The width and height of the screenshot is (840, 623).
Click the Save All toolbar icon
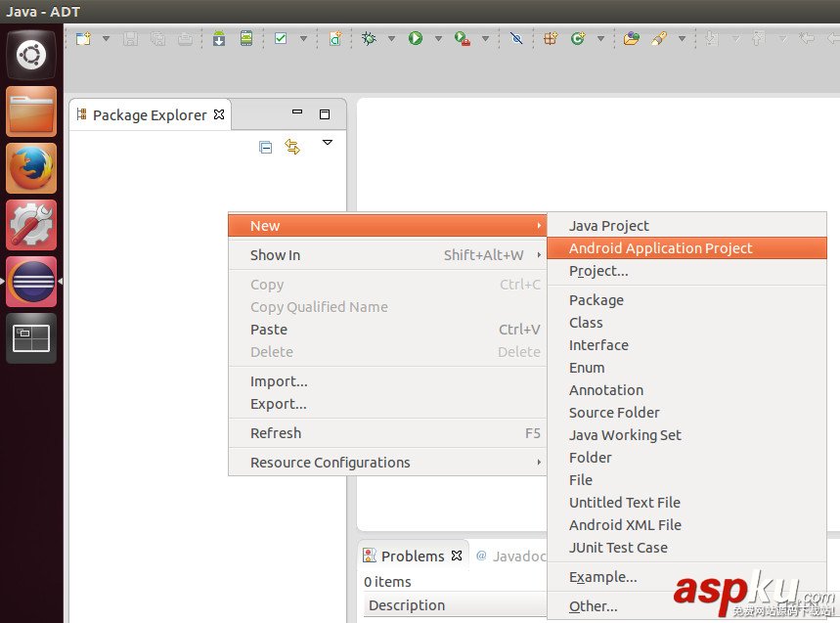coord(157,38)
